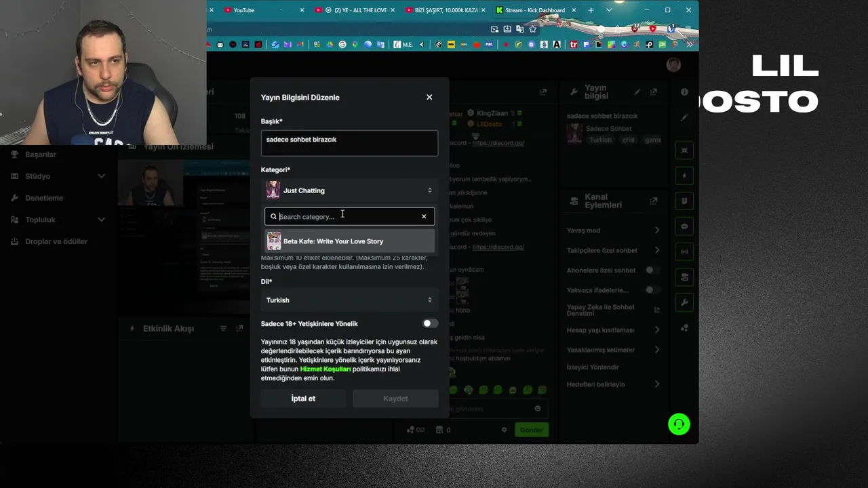Show more bookmarks chevron

pyautogui.click(x=690, y=45)
